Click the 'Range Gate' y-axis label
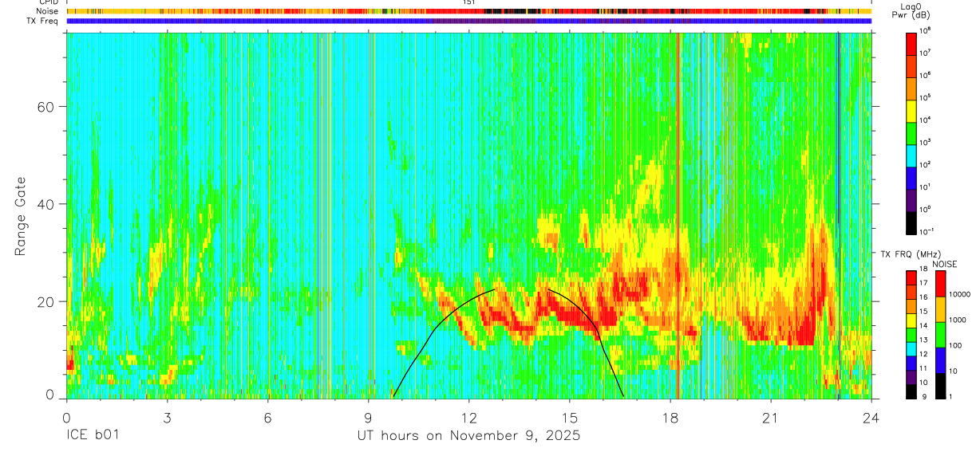This screenshot has height=452, width=980. (x=22, y=217)
